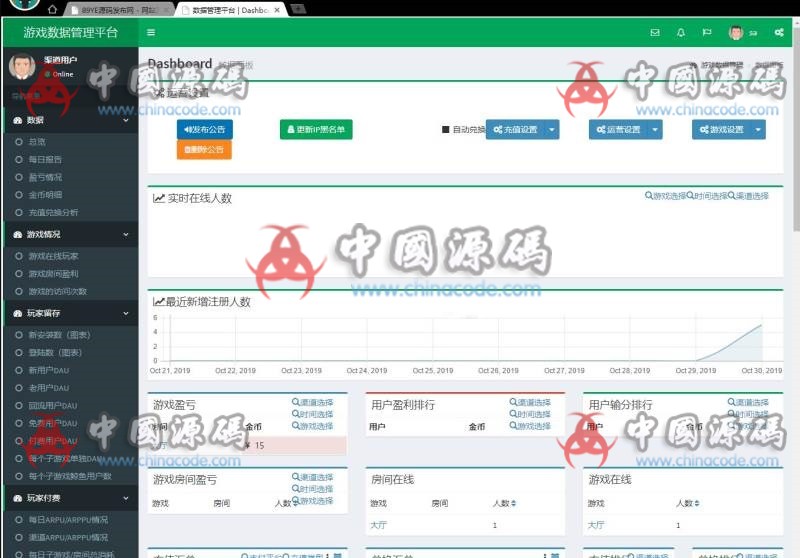Open 渠道选择 in 实时在线人数 panel
Viewport: 800px width, 558px height.
[748, 196]
